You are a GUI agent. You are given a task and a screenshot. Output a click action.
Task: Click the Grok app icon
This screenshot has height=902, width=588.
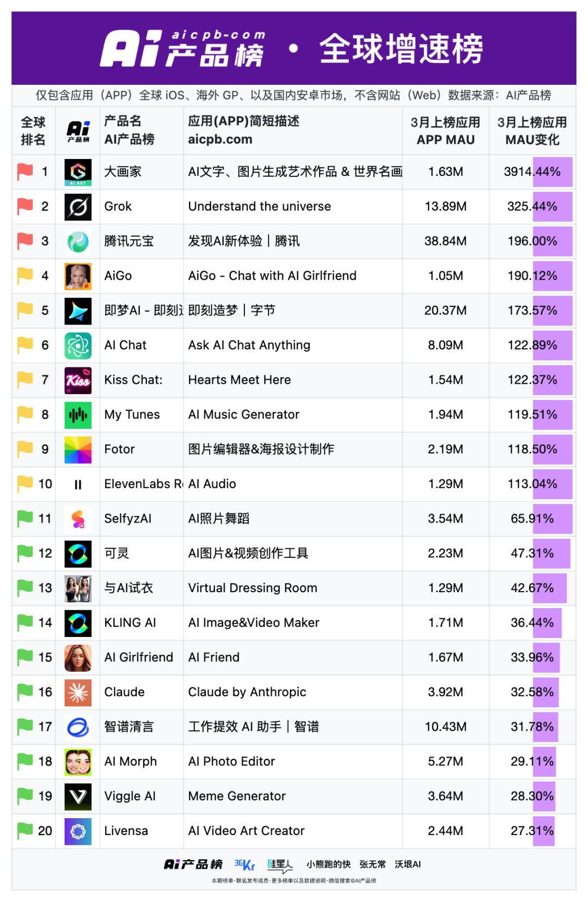(78, 207)
